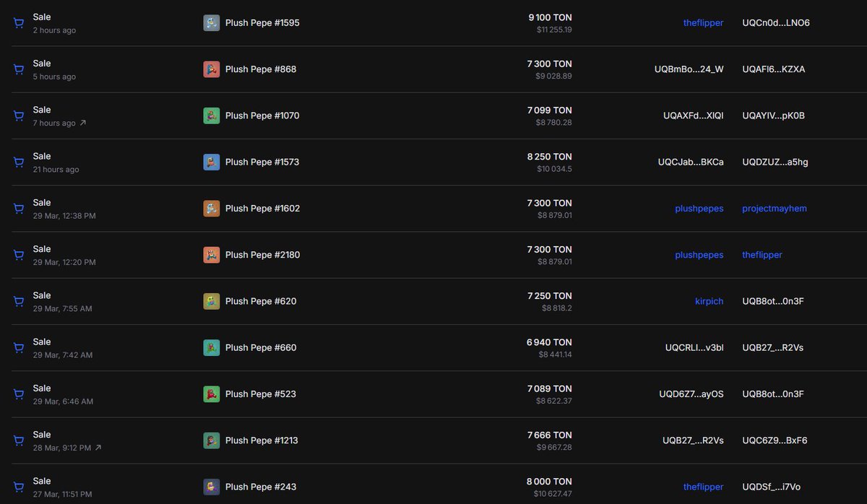Select wallet address UQAYIV...pK0B
The width and height of the screenshot is (867, 504).
point(773,116)
